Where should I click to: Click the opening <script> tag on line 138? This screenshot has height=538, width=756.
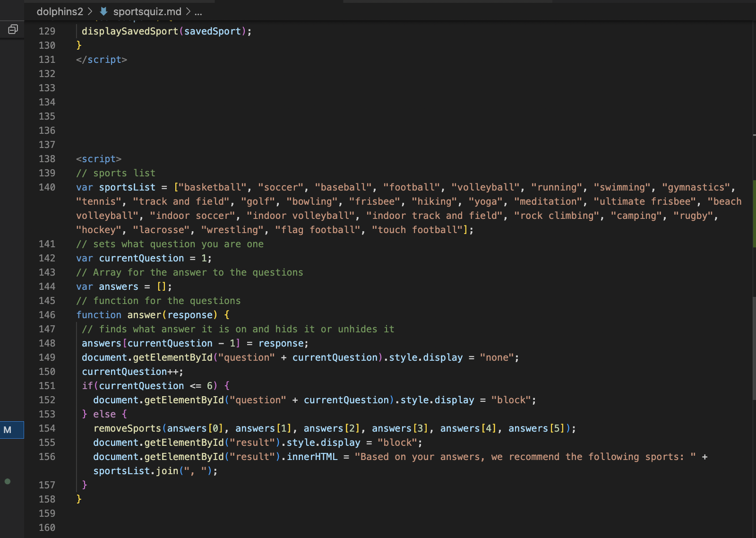99,159
